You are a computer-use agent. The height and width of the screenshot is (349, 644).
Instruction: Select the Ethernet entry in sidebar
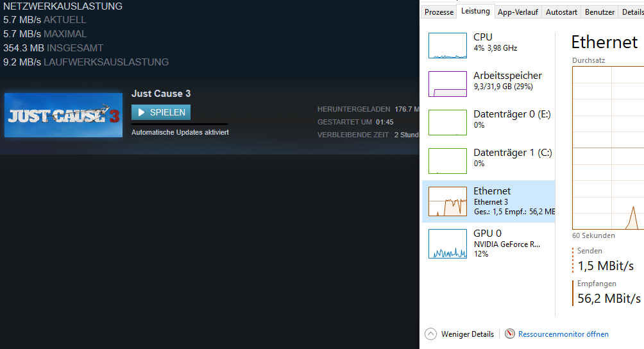488,201
